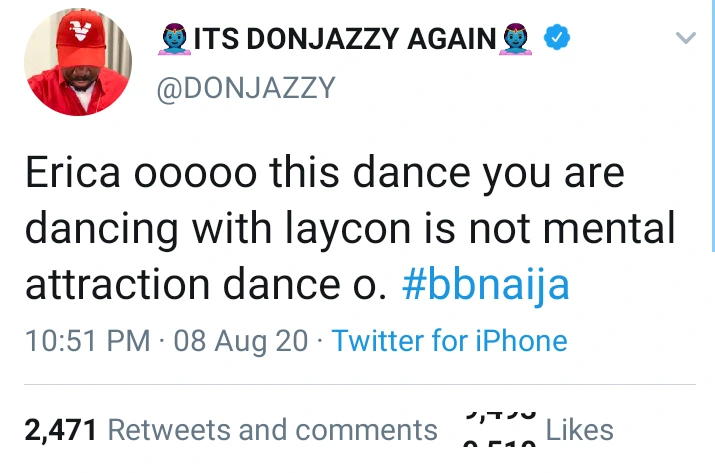Click the blue verified badge

pos(556,39)
